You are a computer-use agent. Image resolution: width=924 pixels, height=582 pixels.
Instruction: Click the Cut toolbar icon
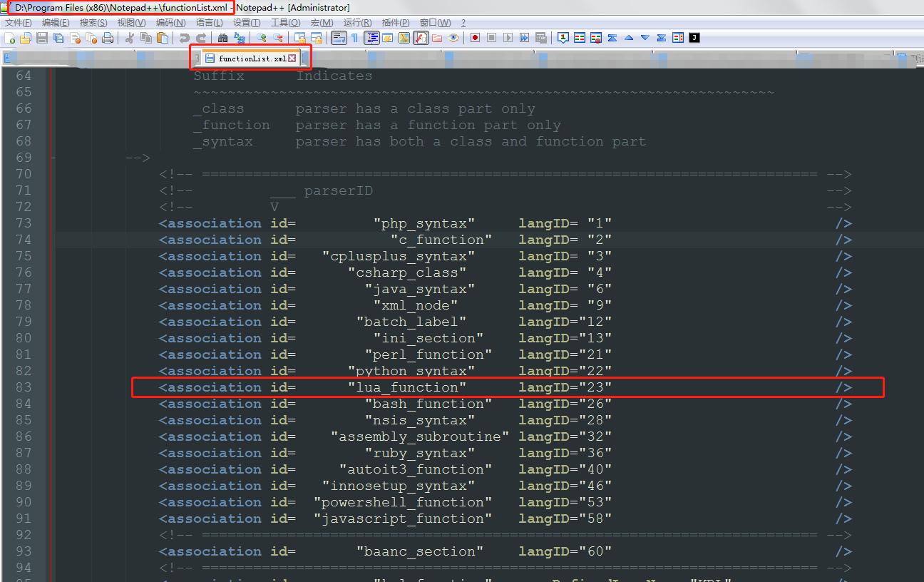[x=129, y=37]
